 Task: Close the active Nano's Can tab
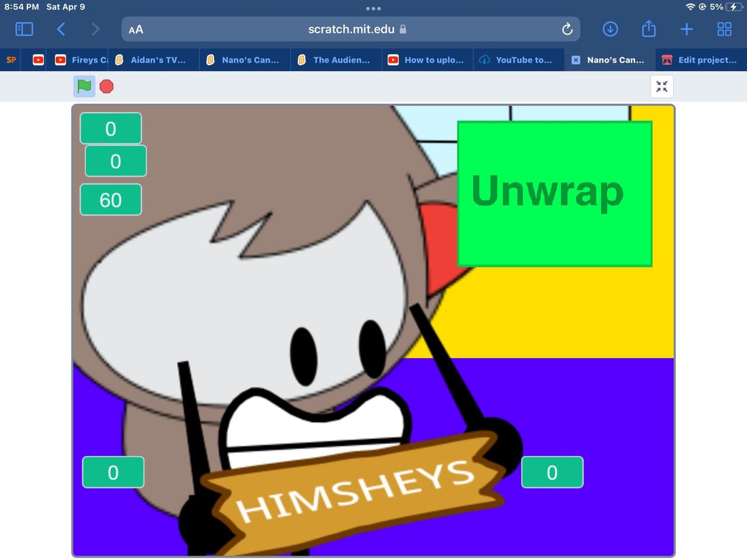[575, 60]
